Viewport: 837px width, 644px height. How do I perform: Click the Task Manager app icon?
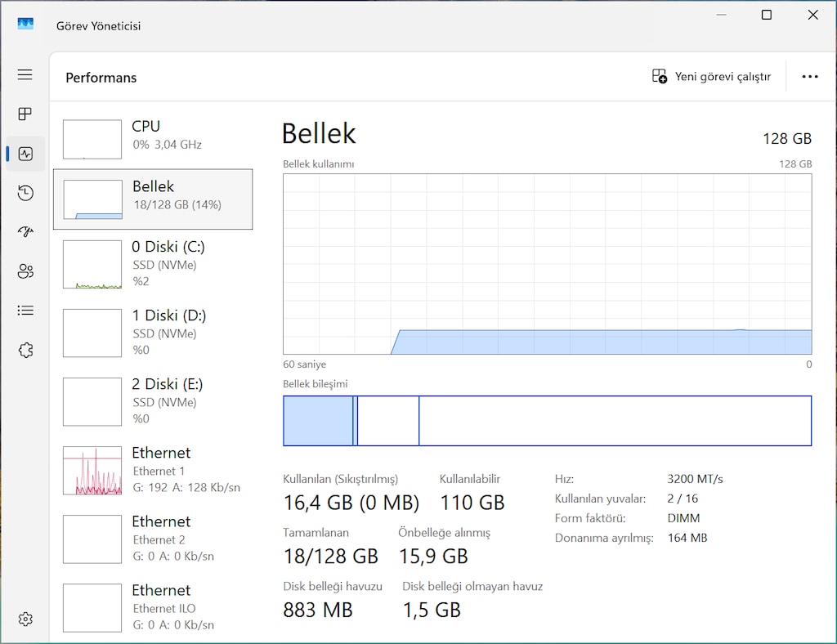click(x=25, y=24)
